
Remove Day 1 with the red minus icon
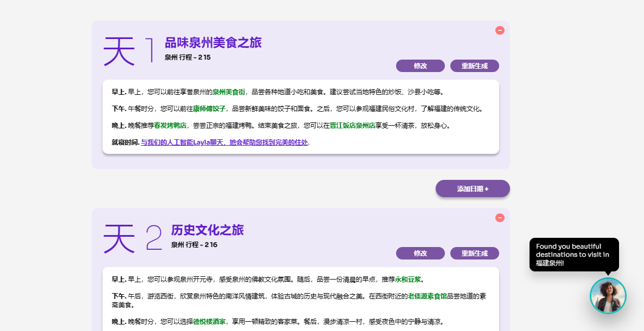click(500, 30)
